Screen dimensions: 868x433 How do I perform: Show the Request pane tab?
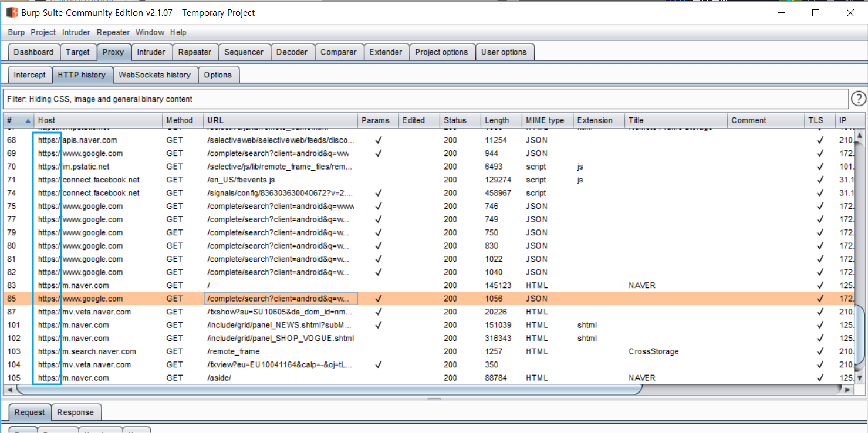point(30,412)
